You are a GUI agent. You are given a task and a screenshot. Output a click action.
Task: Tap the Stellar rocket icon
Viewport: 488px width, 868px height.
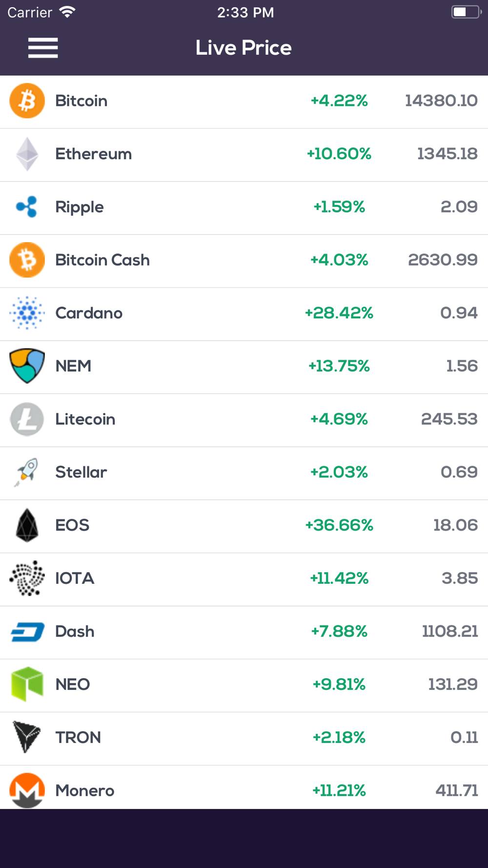pyautogui.click(x=27, y=472)
